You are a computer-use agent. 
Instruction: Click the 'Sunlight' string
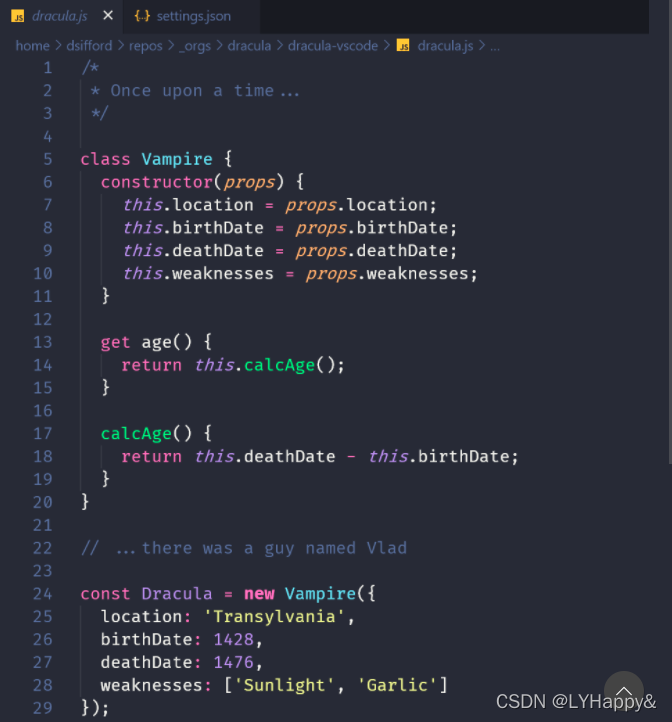(x=284, y=686)
